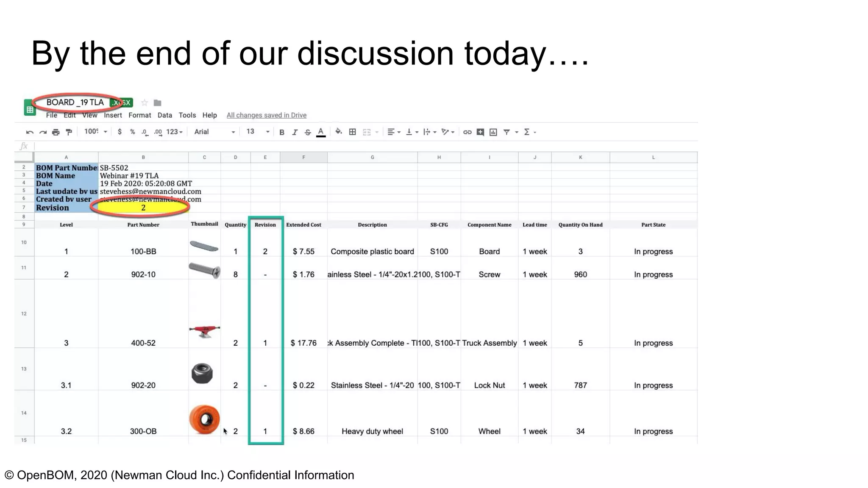Open text wrapping dropdown
Image resolution: width=868 pixels, height=488 pixels.
tap(430, 132)
